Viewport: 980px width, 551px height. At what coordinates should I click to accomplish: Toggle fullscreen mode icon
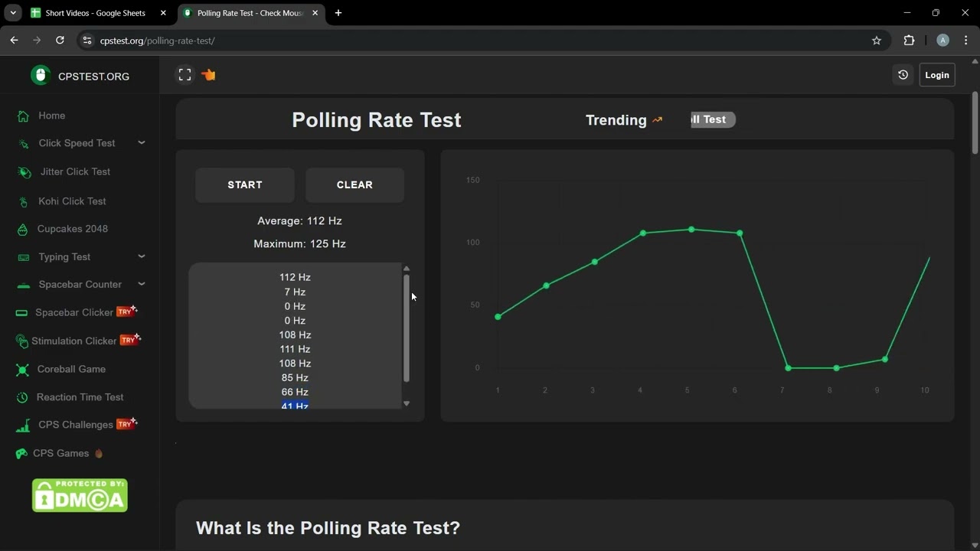[x=185, y=75]
